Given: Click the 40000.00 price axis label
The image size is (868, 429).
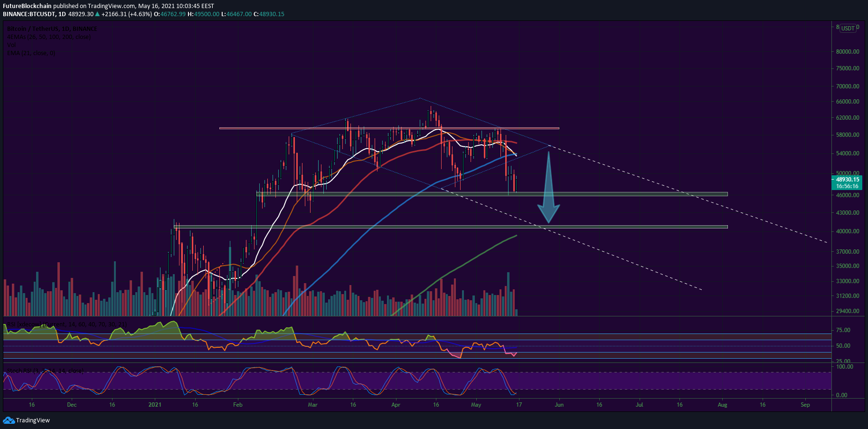Looking at the screenshot, I should coord(848,231).
